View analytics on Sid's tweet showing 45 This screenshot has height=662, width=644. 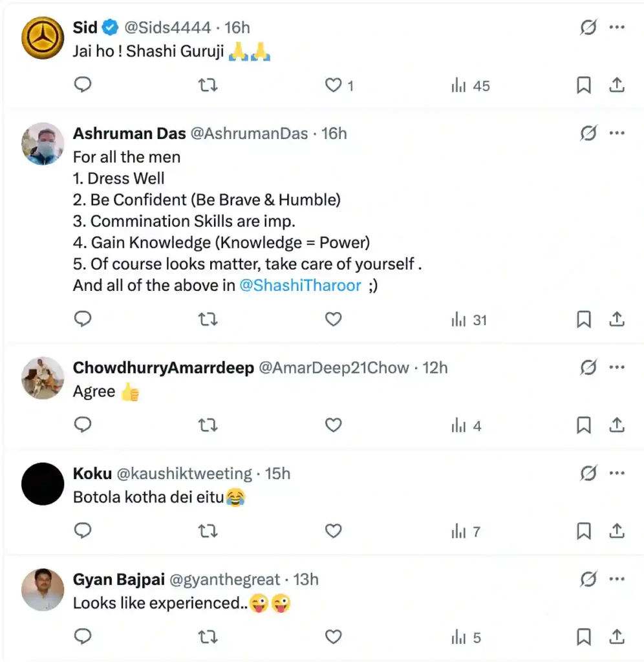[471, 85]
